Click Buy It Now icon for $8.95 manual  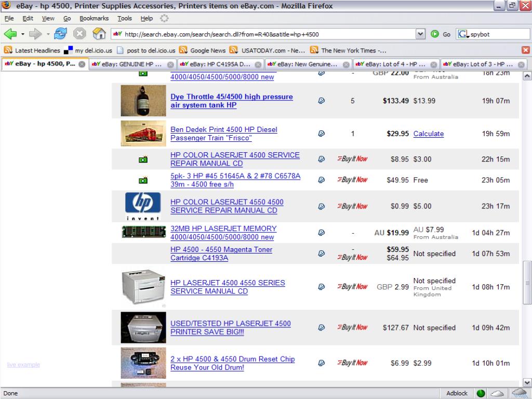[353, 159]
